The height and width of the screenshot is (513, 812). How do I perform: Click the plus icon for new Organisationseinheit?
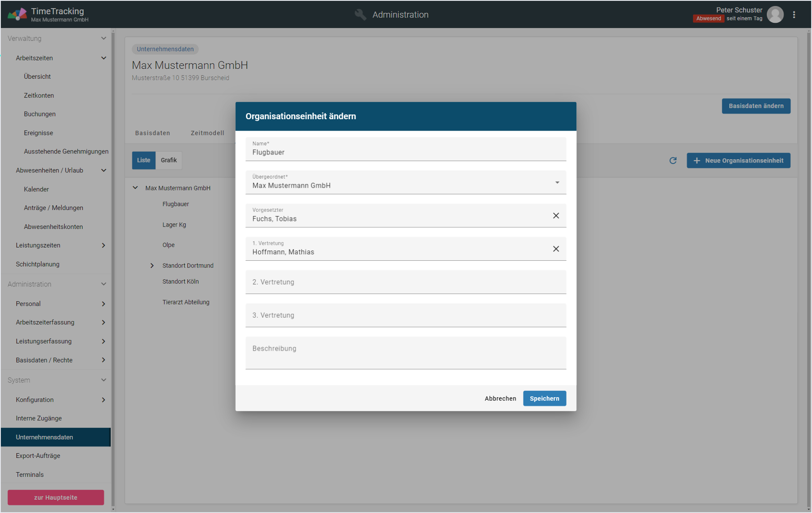coord(696,161)
